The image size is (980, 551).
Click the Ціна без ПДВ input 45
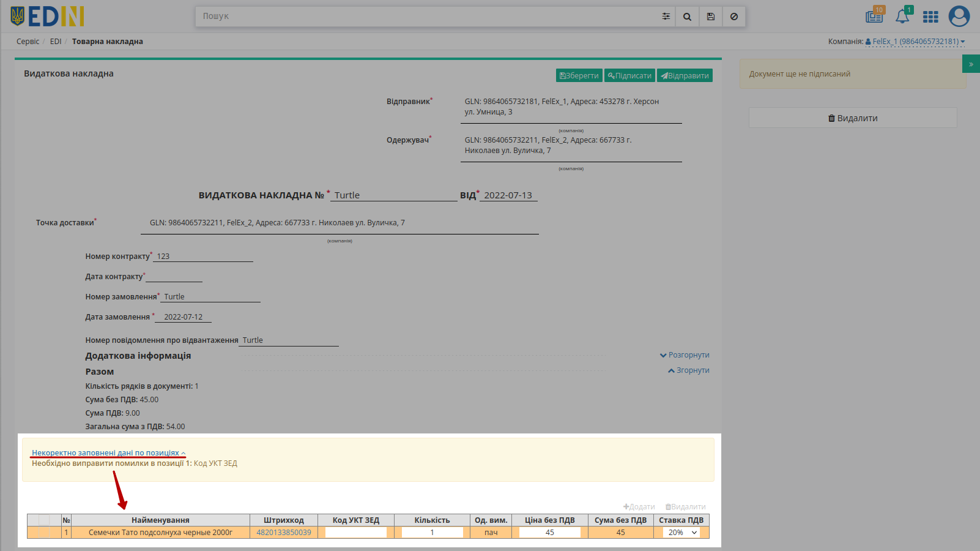(550, 533)
